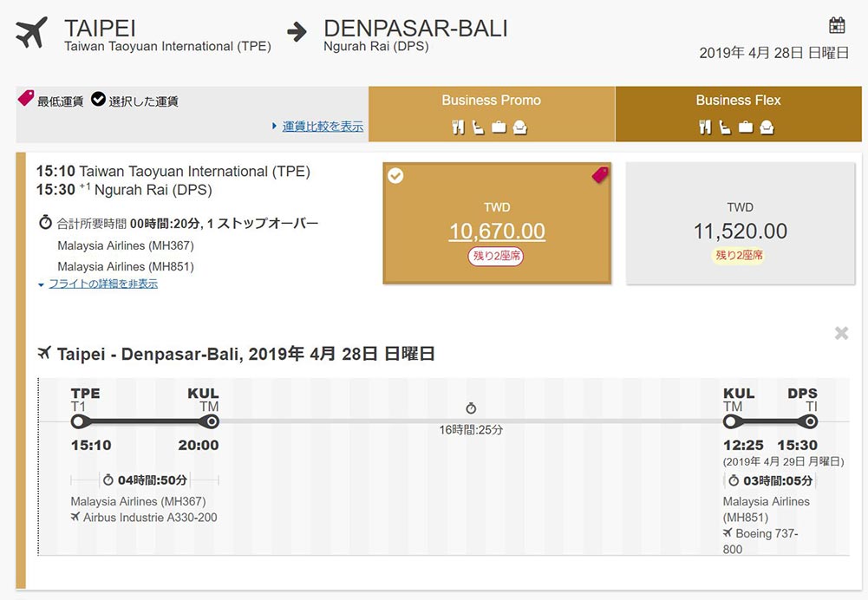This screenshot has width=868, height=600.
Task: Click the stopwatch icon next to 03時間:05分
Action: [734, 480]
